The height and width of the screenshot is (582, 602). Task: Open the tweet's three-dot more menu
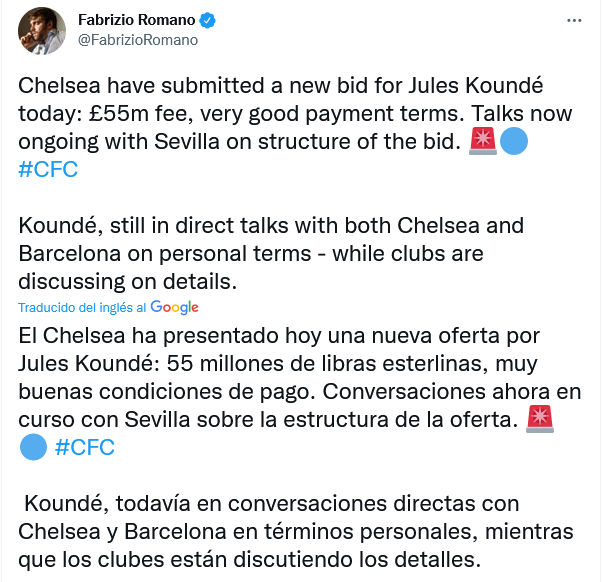[x=574, y=20]
